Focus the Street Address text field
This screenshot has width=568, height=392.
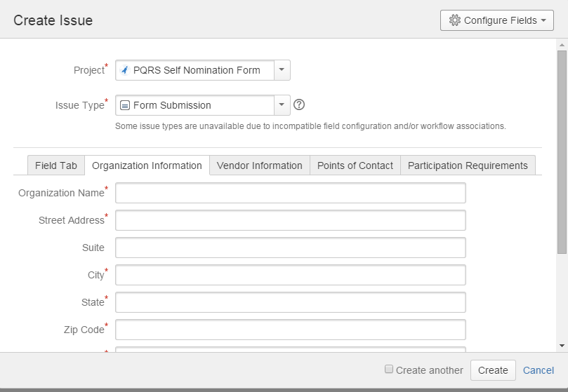pos(290,220)
